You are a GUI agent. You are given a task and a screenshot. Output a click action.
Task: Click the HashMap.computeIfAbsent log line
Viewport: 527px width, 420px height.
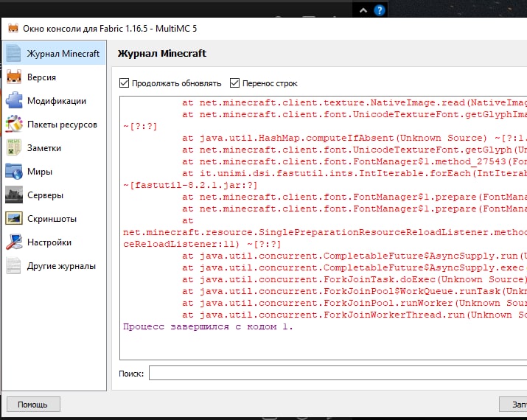pos(355,138)
